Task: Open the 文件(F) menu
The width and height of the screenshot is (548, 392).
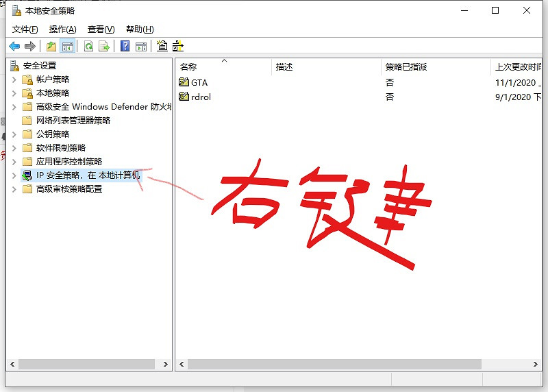Action: click(25, 29)
